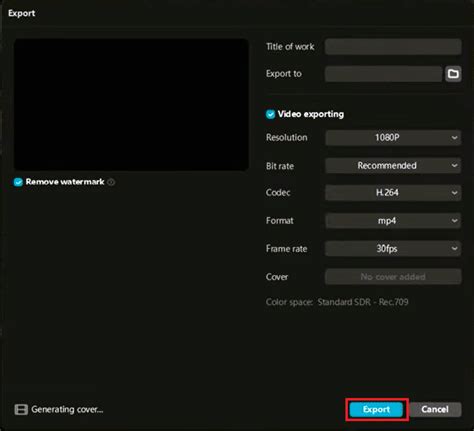Click the film cover icon near Generating cover
This screenshot has width=474, height=431.
coord(21,409)
